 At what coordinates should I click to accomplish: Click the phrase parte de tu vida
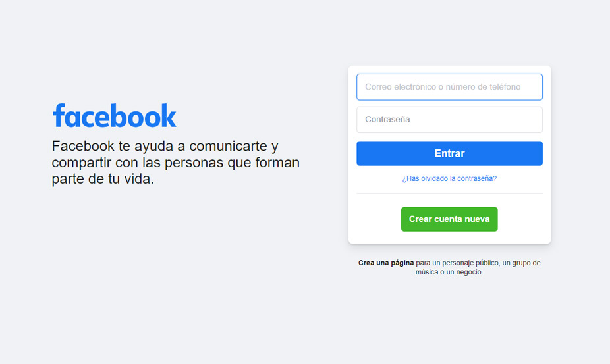pos(103,179)
